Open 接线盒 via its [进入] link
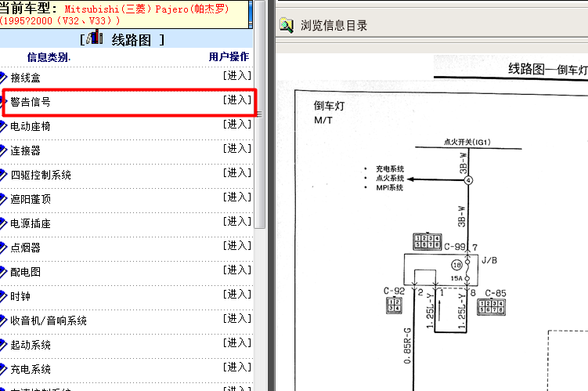Viewport: 588px width, 391px height. coord(237,76)
